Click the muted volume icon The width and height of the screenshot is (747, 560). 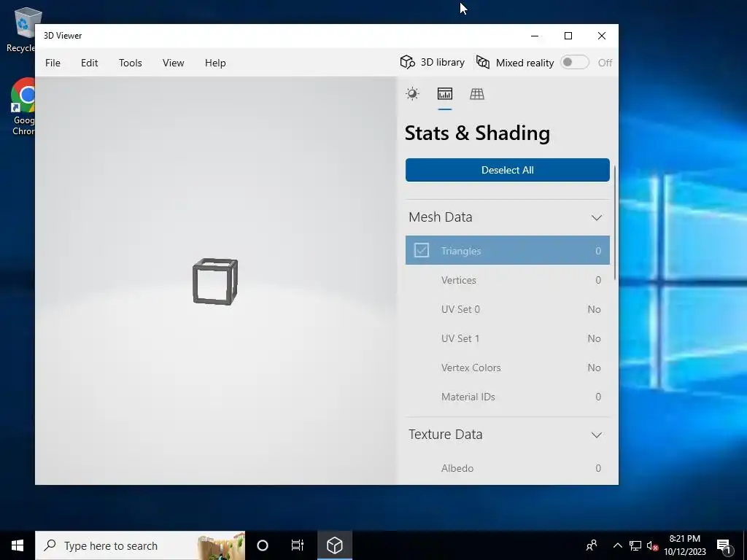tap(652, 545)
